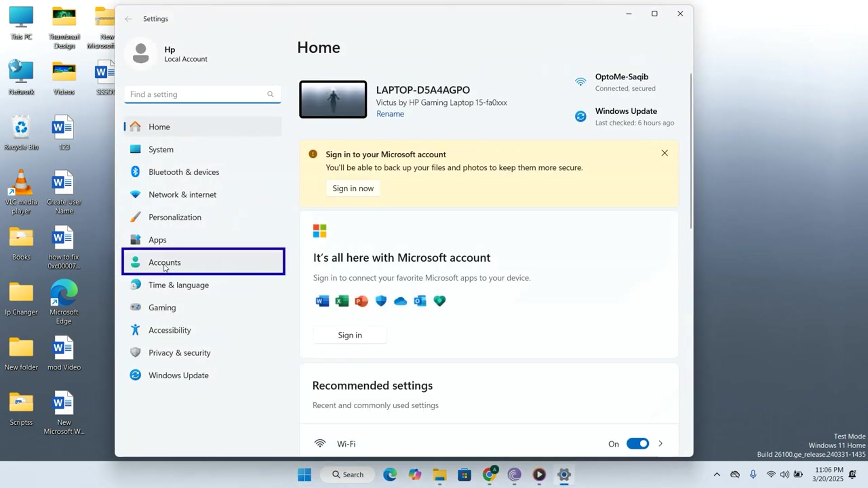The height and width of the screenshot is (488, 868).
Task: Select the Network desktop icon
Action: pyautogui.click(x=21, y=78)
